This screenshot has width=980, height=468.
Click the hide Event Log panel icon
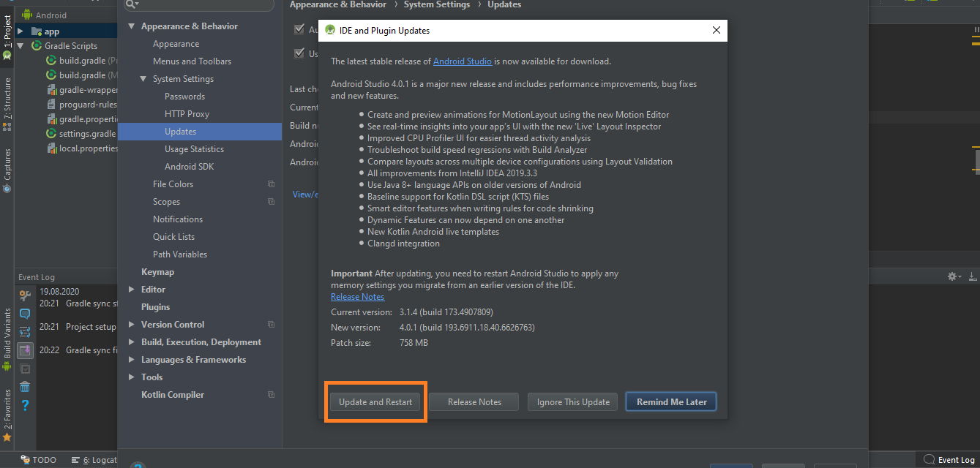coord(973,276)
